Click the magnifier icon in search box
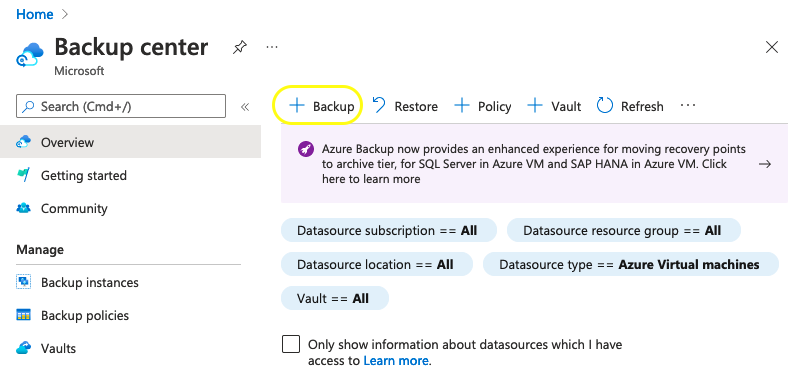 point(29,107)
